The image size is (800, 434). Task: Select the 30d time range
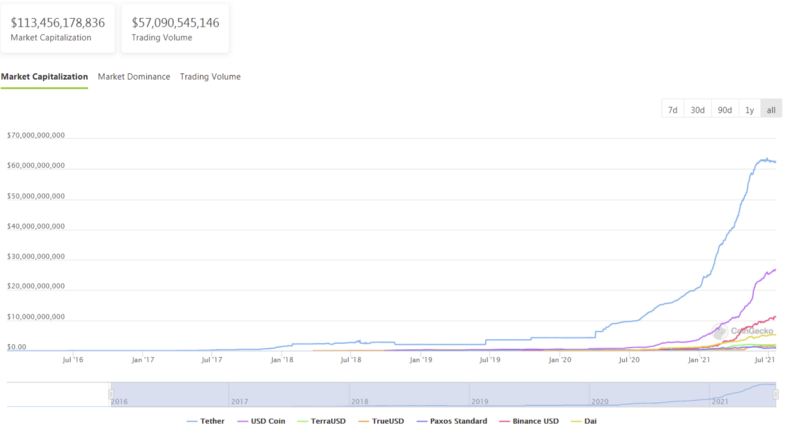pos(697,110)
